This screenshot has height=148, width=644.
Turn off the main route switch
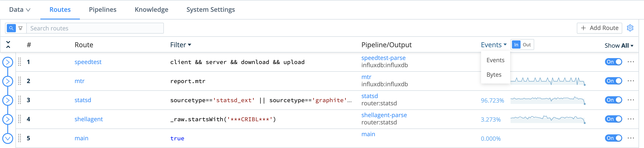click(x=614, y=138)
